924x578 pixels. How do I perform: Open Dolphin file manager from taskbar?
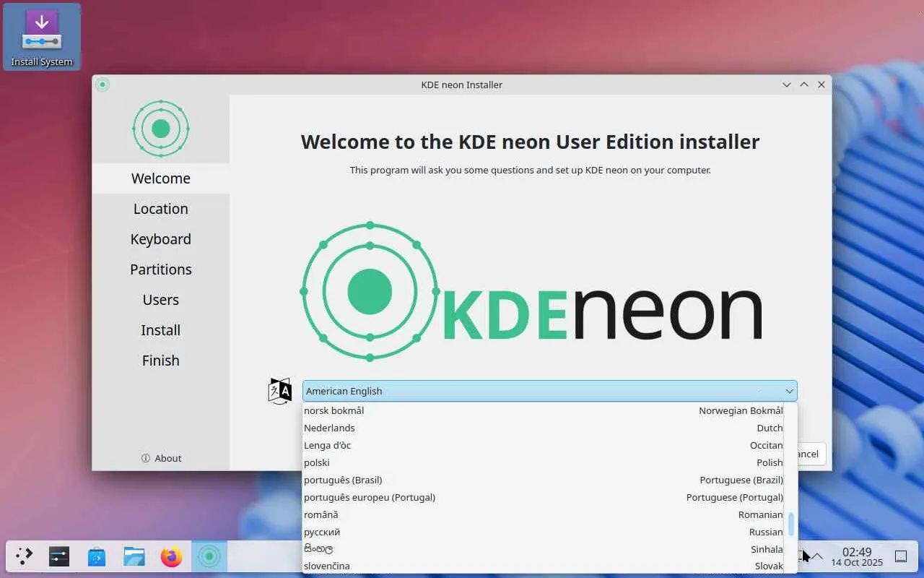tap(134, 556)
